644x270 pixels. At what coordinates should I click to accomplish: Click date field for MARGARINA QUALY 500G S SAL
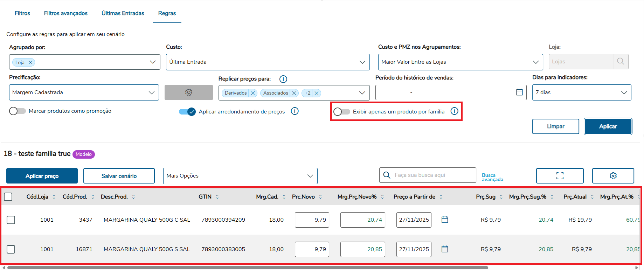pos(414,249)
